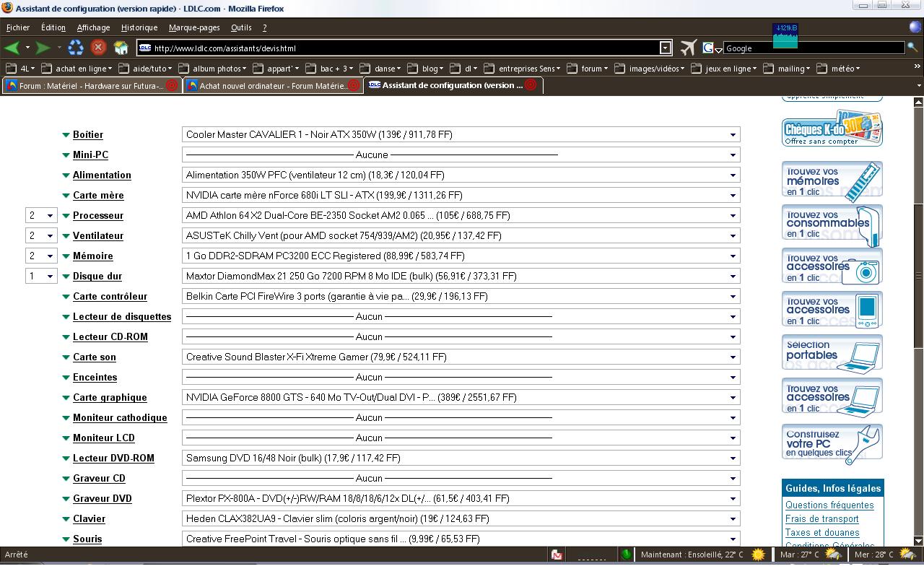Open the Graveur DVD dropdown with Plextor PX-800A

(x=461, y=498)
